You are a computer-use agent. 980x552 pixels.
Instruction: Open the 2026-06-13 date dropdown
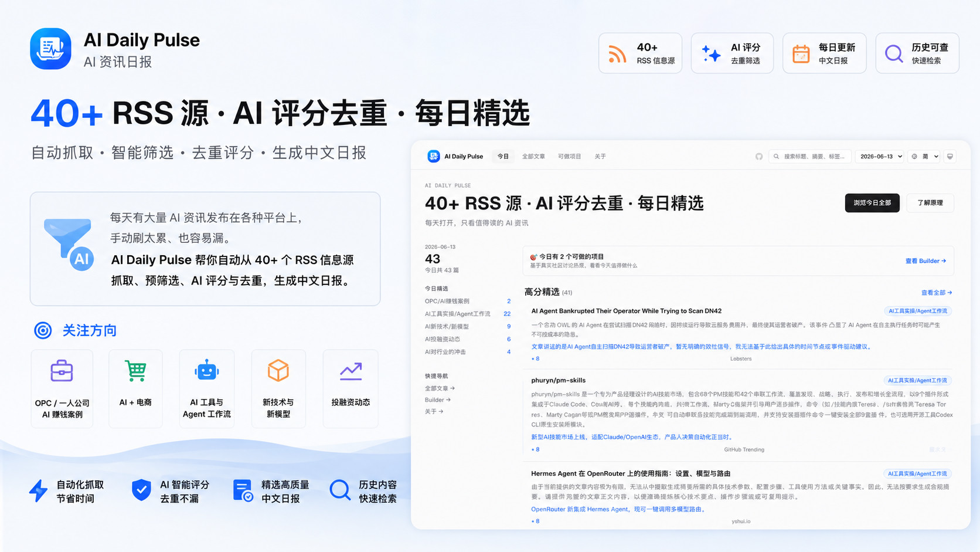point(880,157)
